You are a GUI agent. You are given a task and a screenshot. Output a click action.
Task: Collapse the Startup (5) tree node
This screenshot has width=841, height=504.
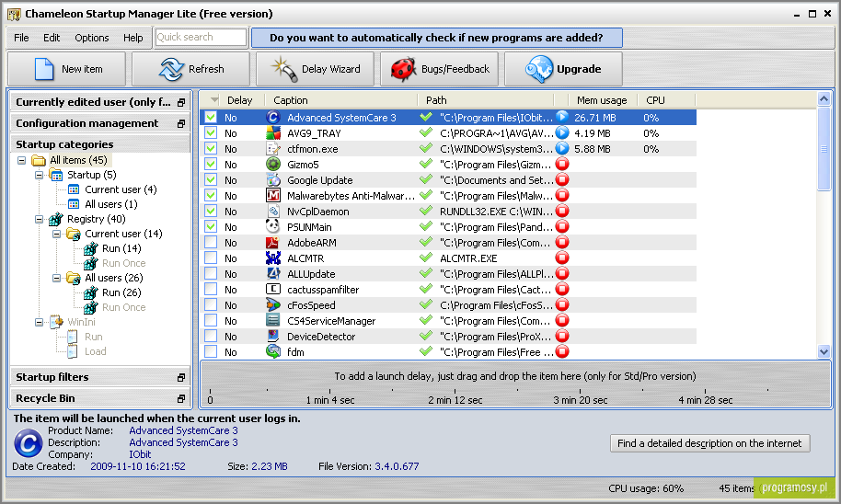tap(40, 175)
